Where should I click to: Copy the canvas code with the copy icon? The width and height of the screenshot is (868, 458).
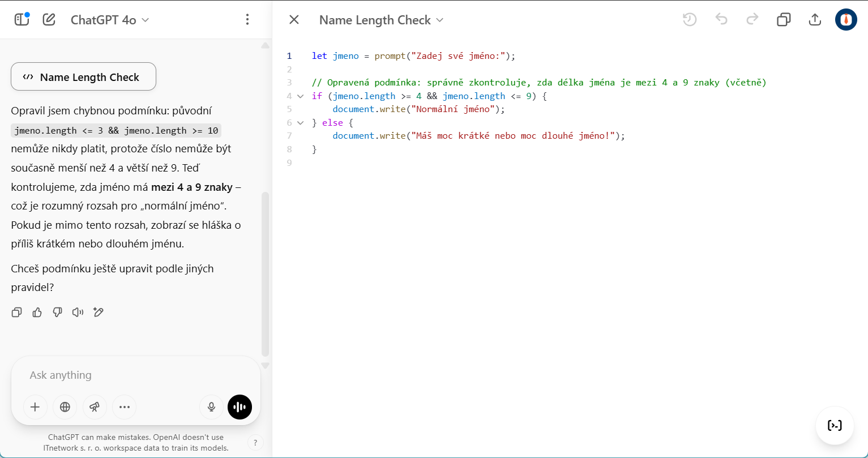tap(783, 20)
